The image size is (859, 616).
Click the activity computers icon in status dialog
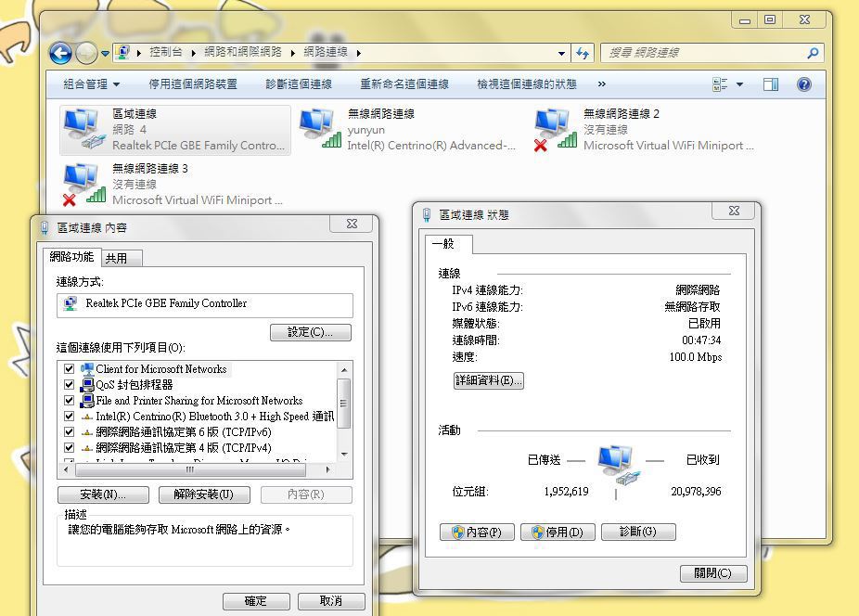[x=618, y=465]
